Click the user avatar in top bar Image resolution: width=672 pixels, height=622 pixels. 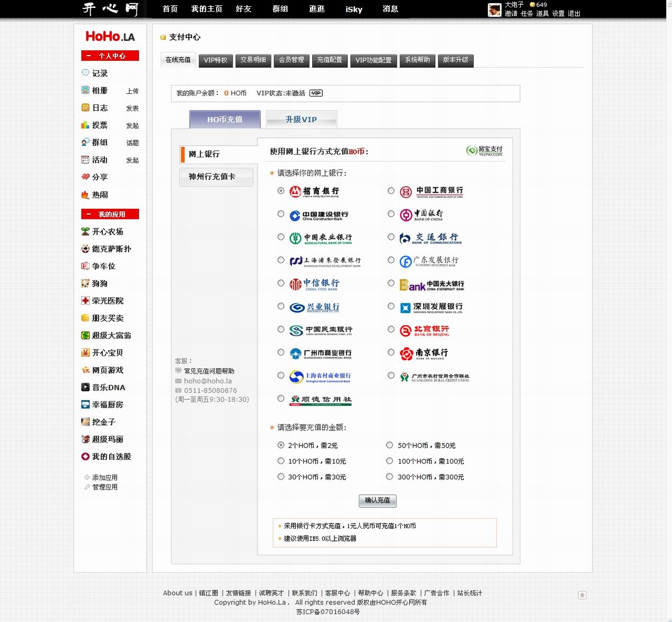[494, 10]
